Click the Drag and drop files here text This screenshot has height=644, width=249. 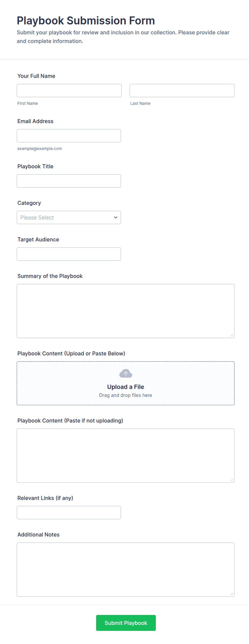coord(126,395)
